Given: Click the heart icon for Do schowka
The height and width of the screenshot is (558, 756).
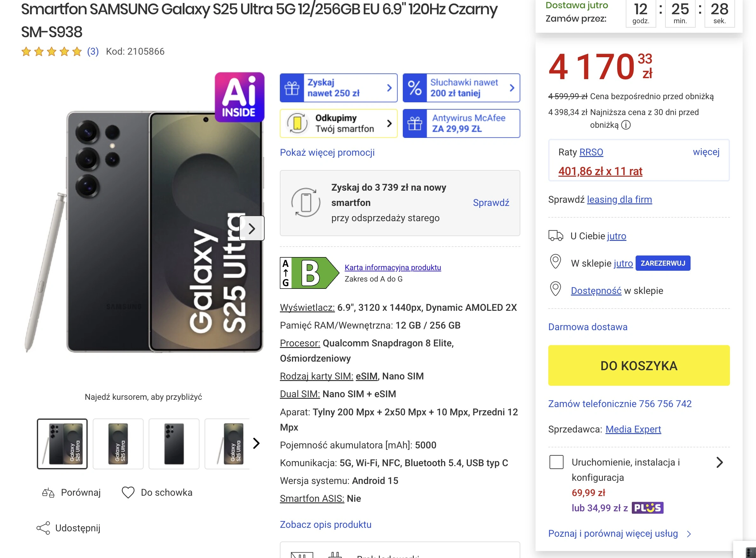Looking at the screenshot, I should (x=128, y=493).
